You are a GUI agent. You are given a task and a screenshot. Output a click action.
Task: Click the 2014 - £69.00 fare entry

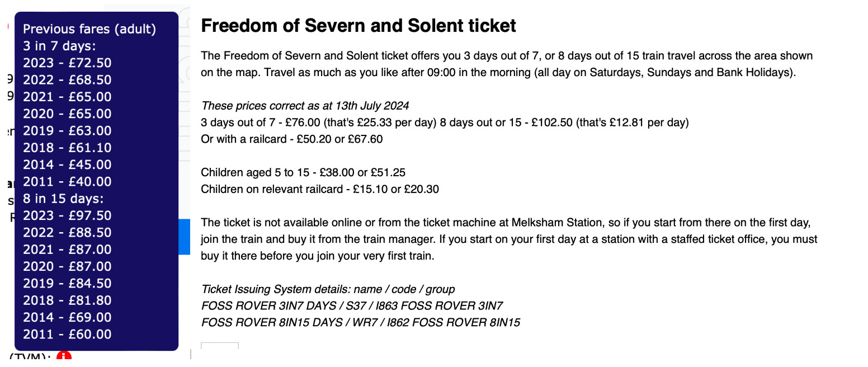coord(67,317)
